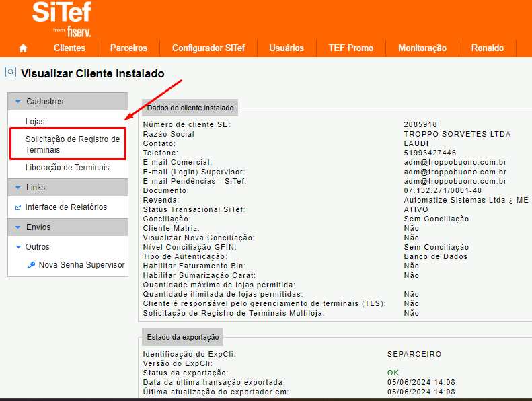532x401 pixels.
Task: Collapse the Envios section arrow
Action: (x=18, y=227)
